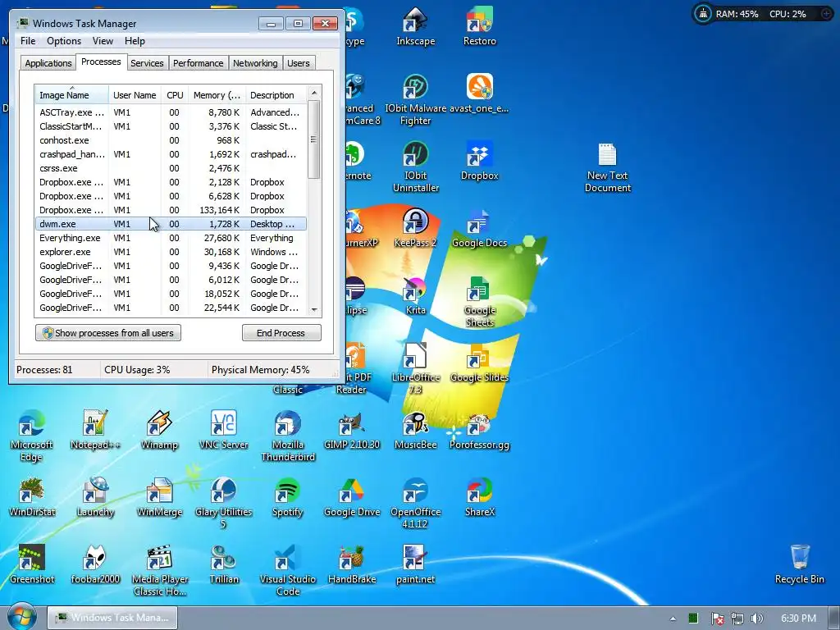Select the New Text Document file
Image resolution: width=840 pixels, height=630 pixels.
608,167
